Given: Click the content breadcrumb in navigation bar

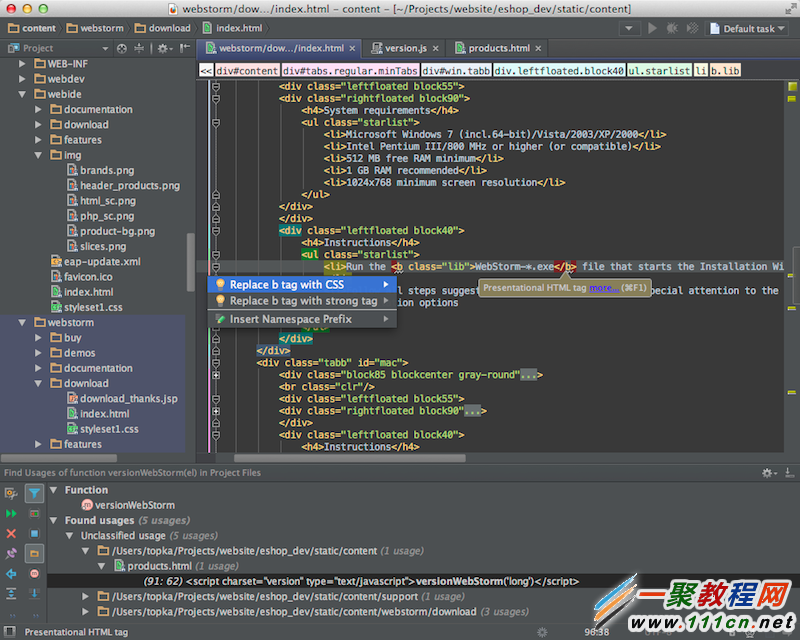Looking at the screenshot, I should 32,29.
